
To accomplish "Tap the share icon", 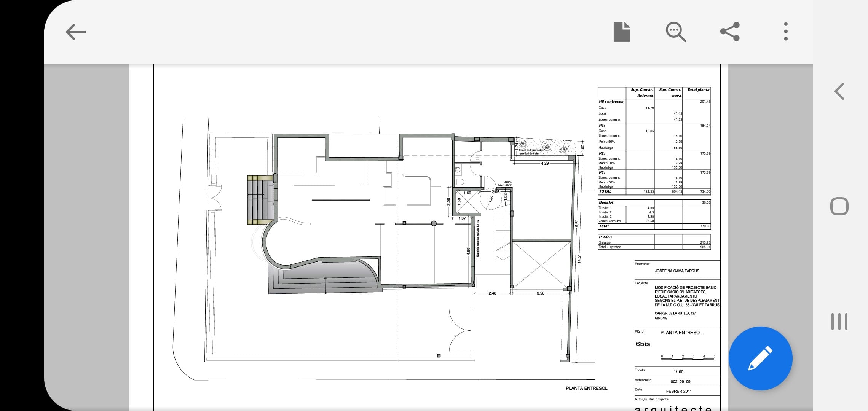I will [730, 32].
